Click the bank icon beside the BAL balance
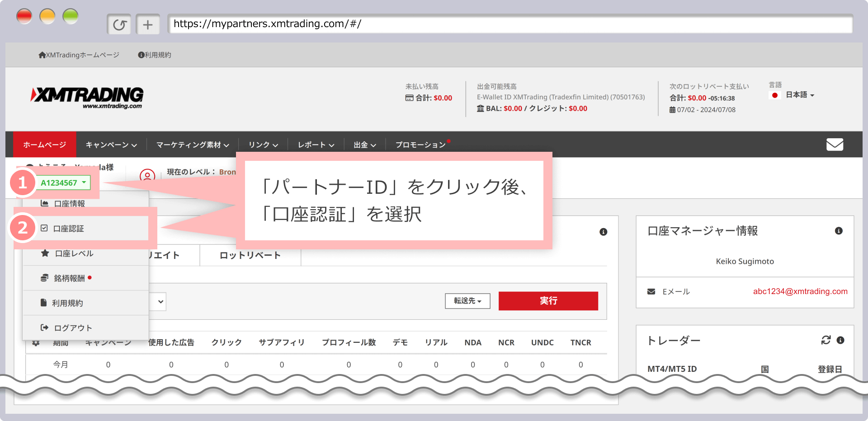 (x=481, y=108)
